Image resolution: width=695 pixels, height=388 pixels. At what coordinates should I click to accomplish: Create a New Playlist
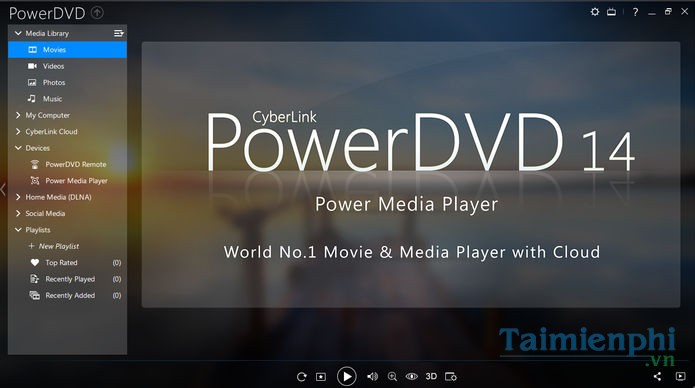54,246
